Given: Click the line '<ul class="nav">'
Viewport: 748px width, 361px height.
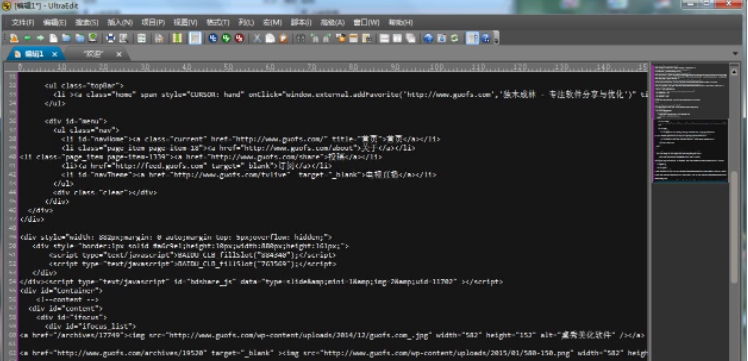Looking at the screenshot, I should tap(86, 130).
